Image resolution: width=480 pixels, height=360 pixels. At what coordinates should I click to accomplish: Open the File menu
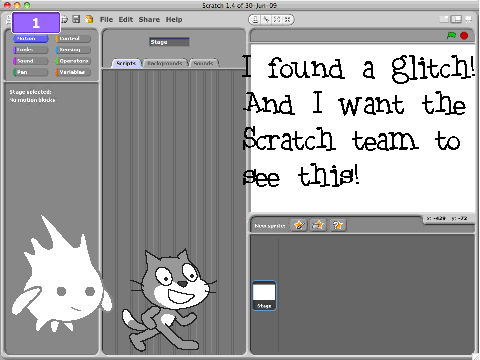click(x=106, y=19)
